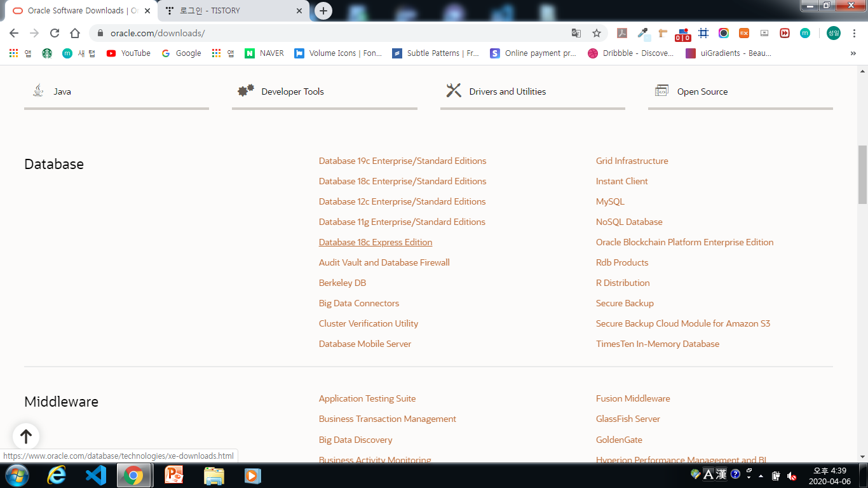Image resolution: width=868 pixels, height=488 pixels.
Task: Launch Internet Explorer from the taskbar
Action: point(57,475)
